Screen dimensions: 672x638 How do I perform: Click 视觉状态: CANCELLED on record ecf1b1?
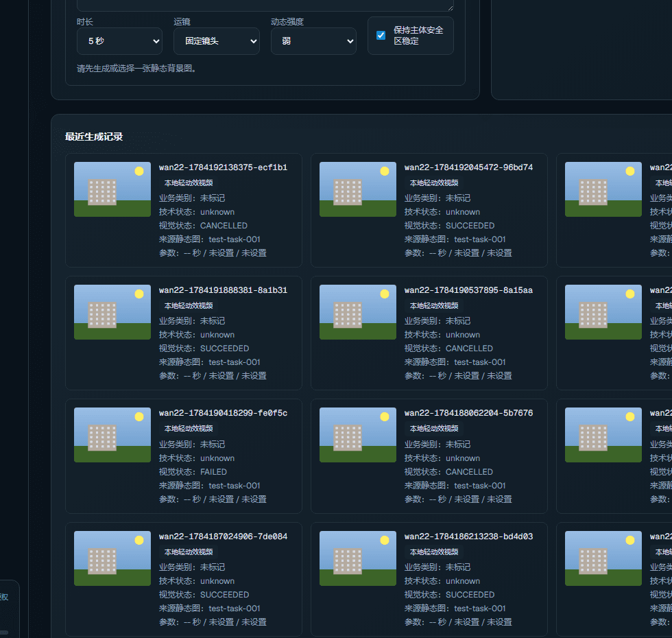pos(203,226)
